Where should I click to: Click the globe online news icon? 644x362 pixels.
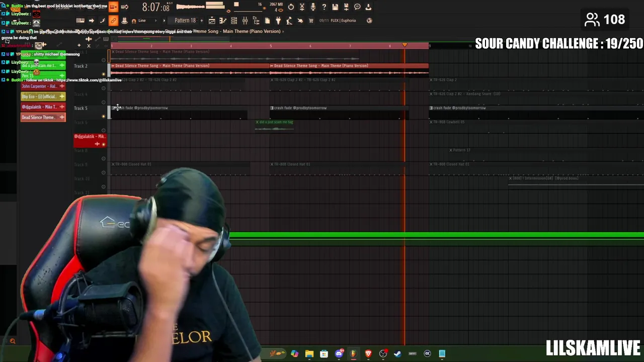click(369, 21)
